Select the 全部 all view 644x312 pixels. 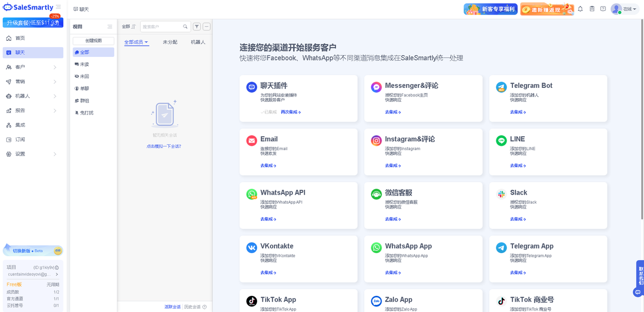[x=93, y=52]
